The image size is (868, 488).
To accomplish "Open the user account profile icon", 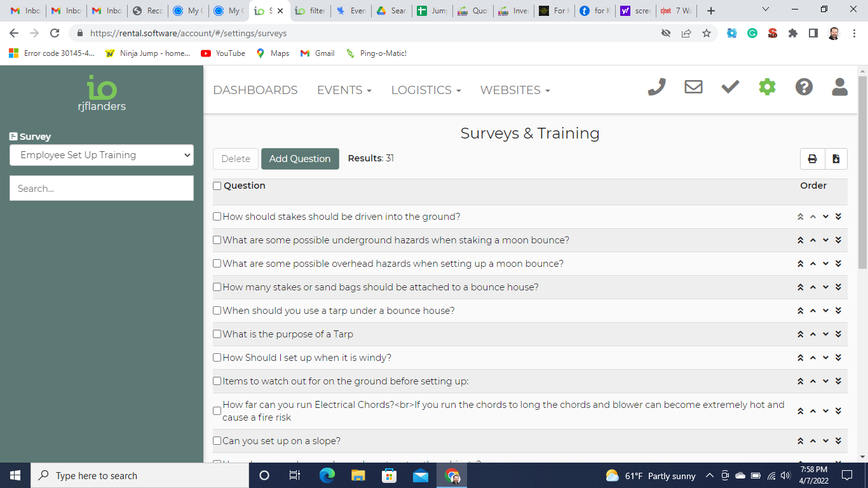I will (839, 87).
